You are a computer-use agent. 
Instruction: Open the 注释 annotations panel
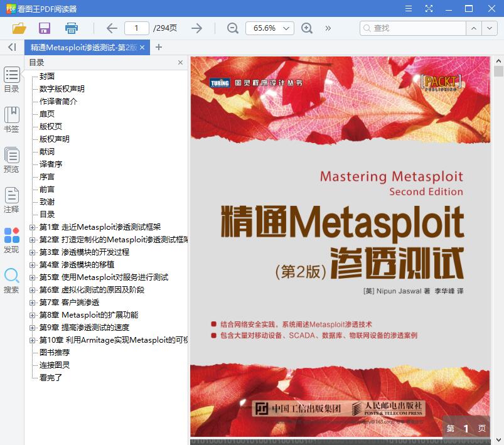pos(11,200)
